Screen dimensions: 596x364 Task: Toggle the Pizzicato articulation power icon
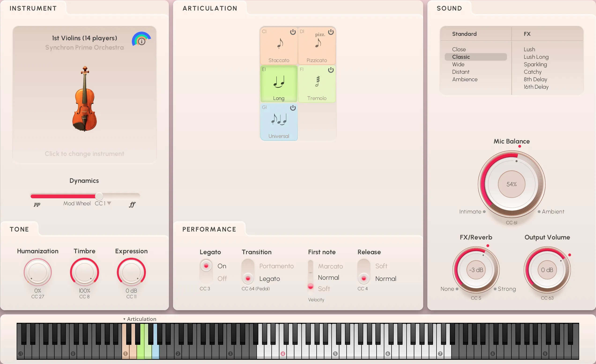tap(331, 32)
